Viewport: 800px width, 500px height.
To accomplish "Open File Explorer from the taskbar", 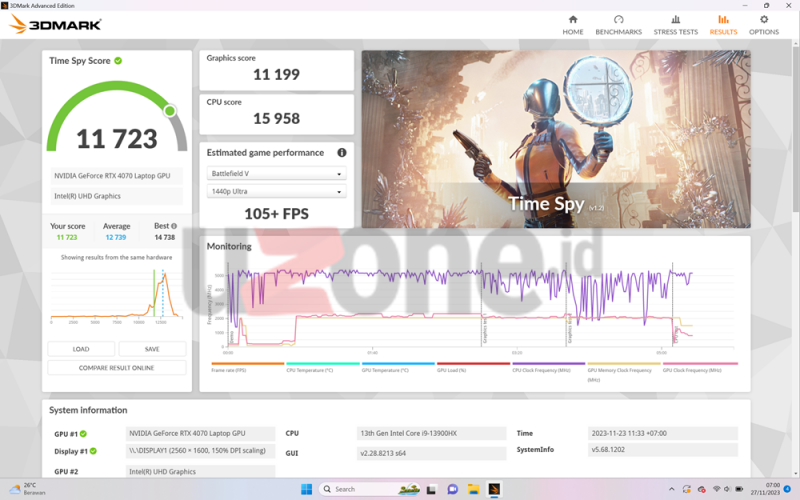I will click(x=473, y=489).
